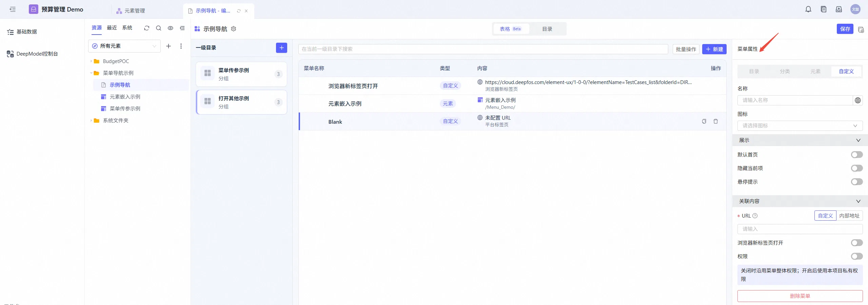Click the 新建 button
Screen dimensions: 868x305
click(x=714, y=49)
